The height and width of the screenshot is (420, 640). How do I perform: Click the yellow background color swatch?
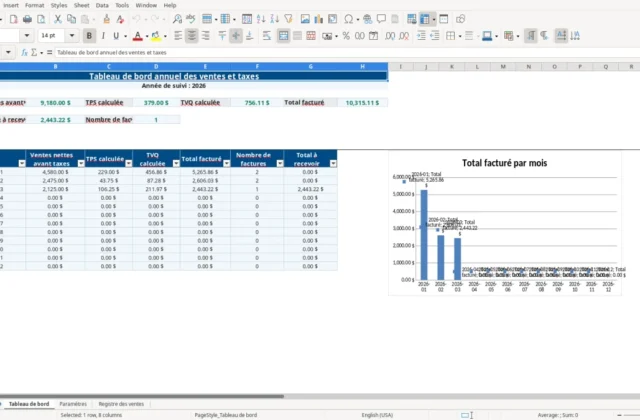(x=156, y=36)
